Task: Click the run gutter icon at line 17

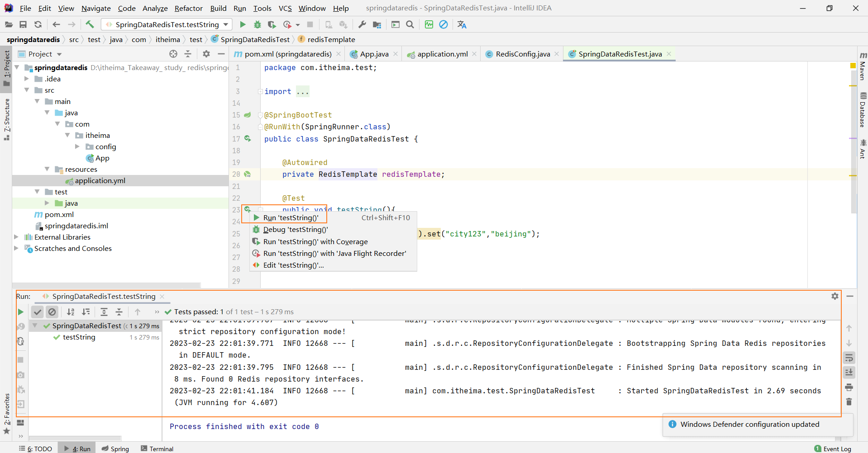Action: coord(248,139)
